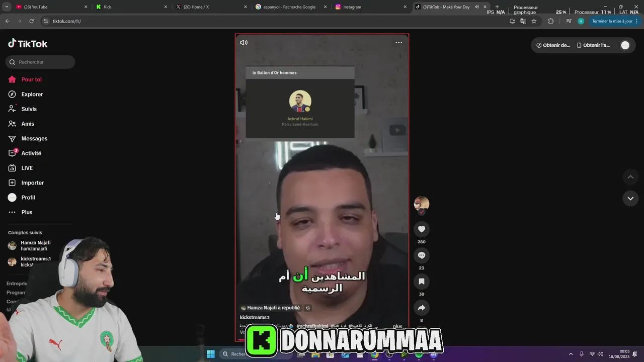Open followed account Hamza Najafi
This screenshot has height=362, width=644.
coord(29,245)
